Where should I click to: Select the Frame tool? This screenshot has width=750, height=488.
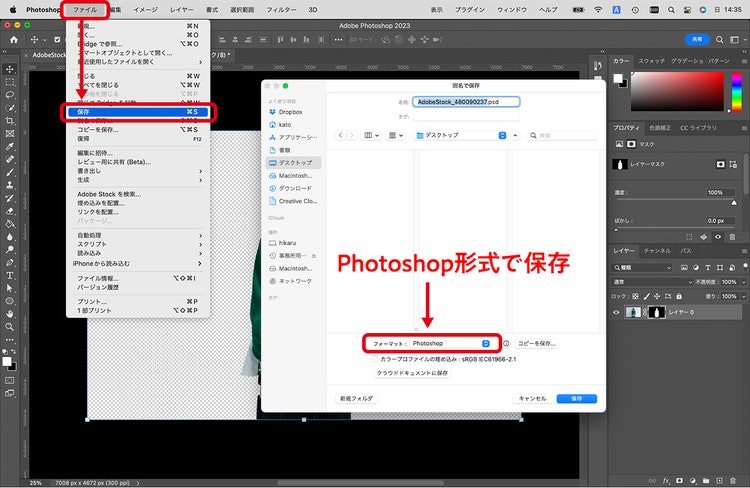(x=10, y=134)
